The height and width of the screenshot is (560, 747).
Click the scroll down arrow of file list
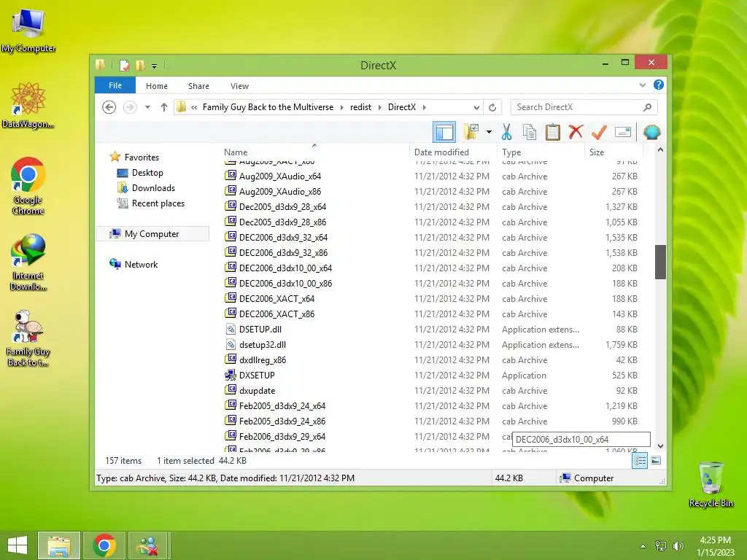coord(659,446)
